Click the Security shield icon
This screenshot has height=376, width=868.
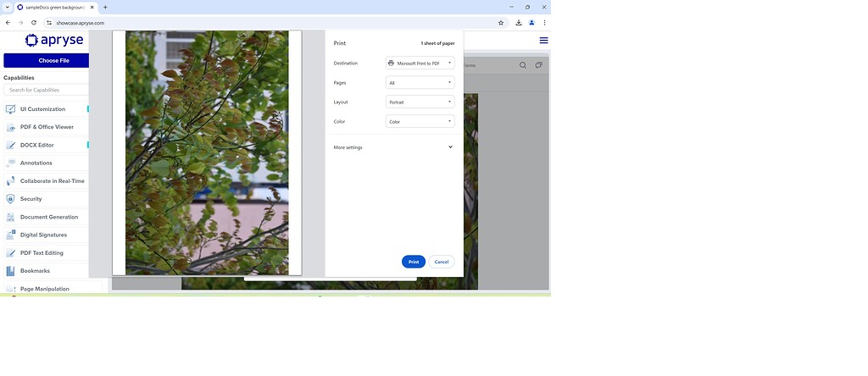(x=10, y=199)
